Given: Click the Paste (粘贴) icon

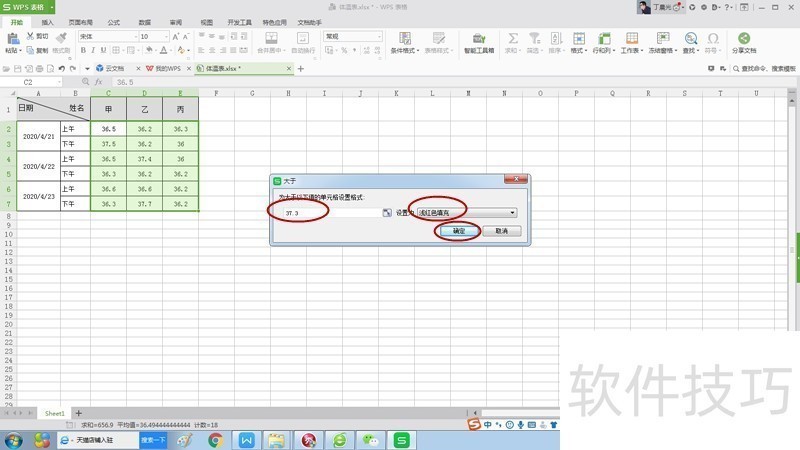Looking at the screenshot, I should 13,38.
